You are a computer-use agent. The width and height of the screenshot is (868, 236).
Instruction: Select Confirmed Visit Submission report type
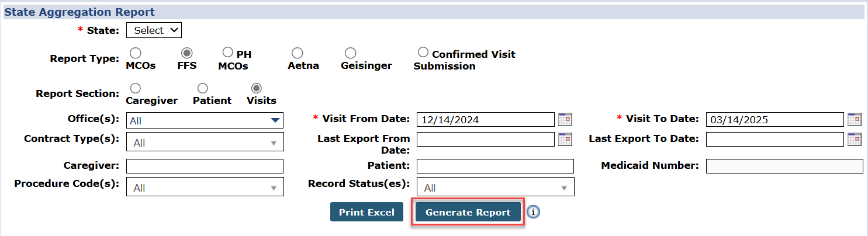423,53
